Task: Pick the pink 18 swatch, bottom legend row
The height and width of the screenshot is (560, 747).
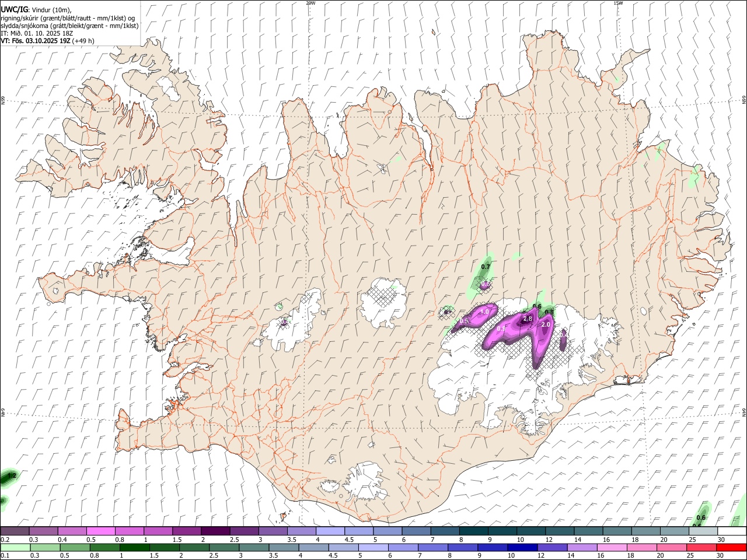Action: point(641,547)
